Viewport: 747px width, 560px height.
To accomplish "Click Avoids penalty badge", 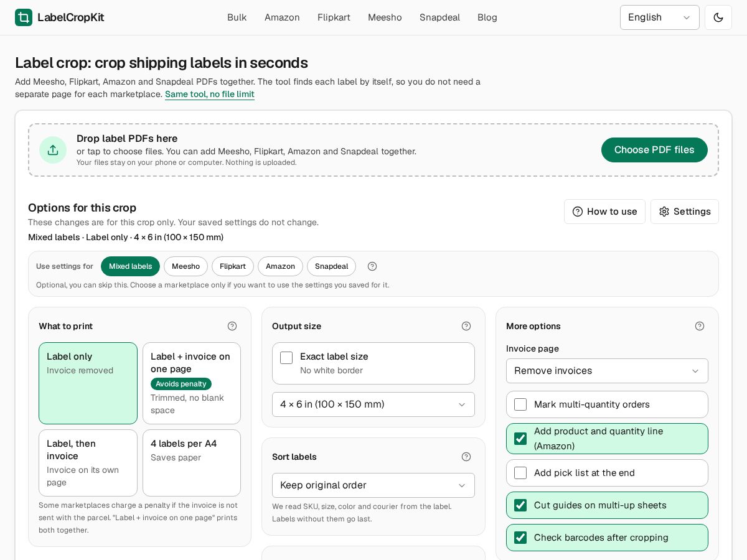I will coord(181,384).
